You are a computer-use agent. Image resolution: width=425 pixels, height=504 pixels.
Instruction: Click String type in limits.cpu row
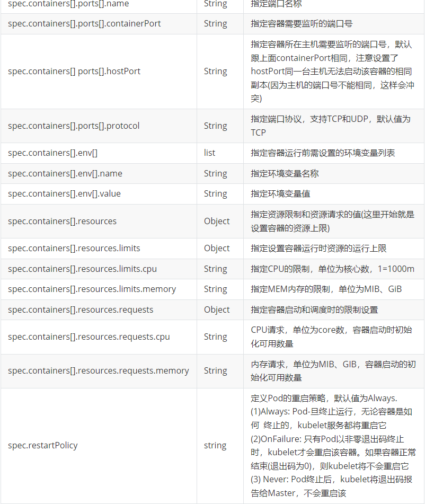[215, 269]
